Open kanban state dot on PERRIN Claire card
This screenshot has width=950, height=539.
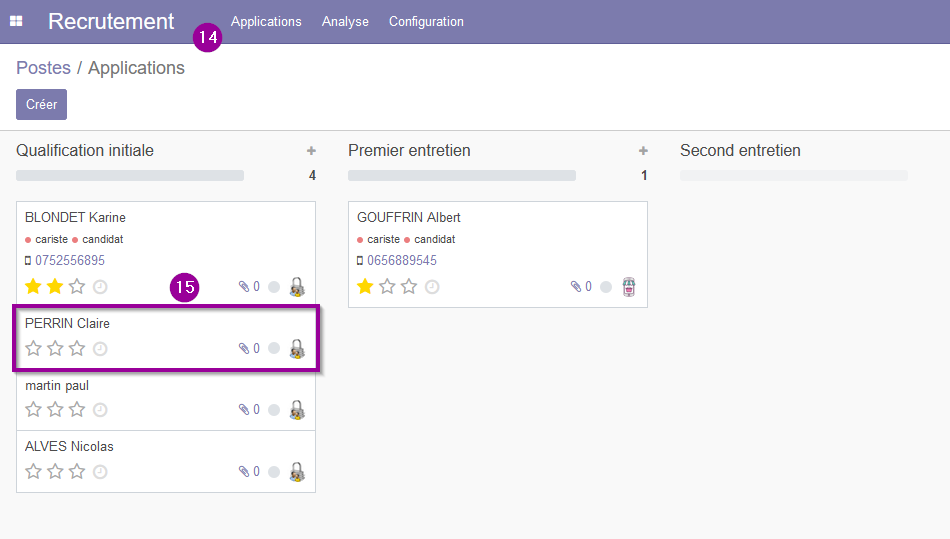274,348
